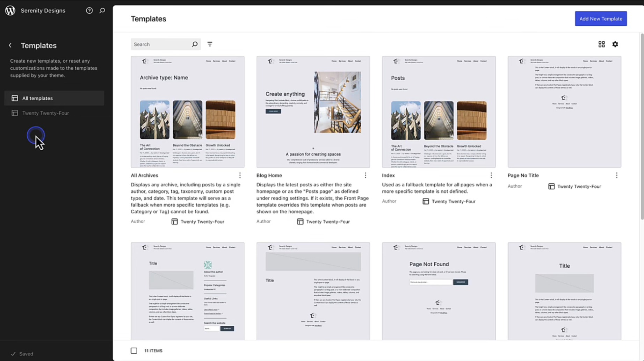Click Twenty Twenty-Four author under Index
The height and width of the screenshot is (361, 644).
click(x=454, y=201)
